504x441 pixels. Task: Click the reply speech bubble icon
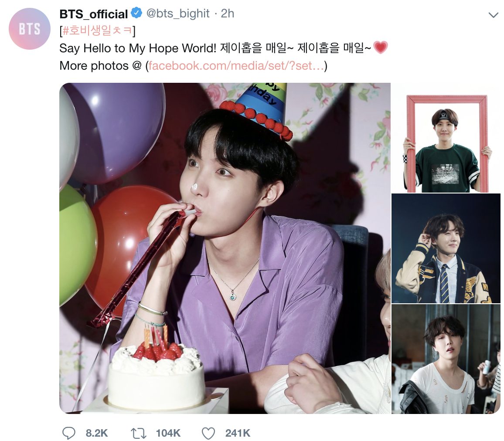68,433
